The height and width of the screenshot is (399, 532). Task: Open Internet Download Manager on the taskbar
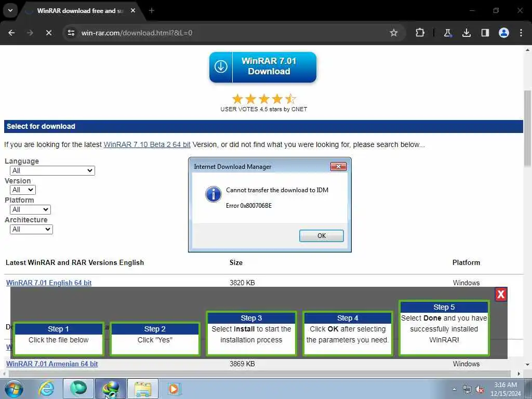tap(111, 389)
